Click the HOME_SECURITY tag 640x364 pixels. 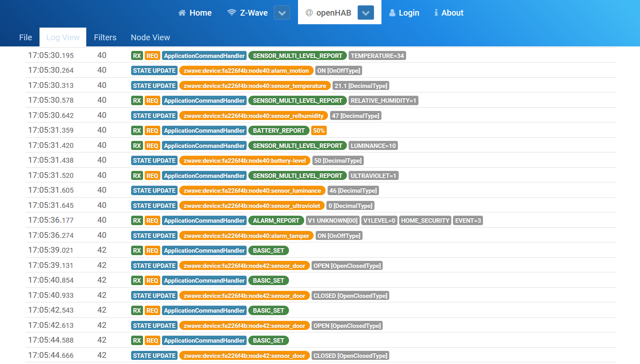(425, 221)
